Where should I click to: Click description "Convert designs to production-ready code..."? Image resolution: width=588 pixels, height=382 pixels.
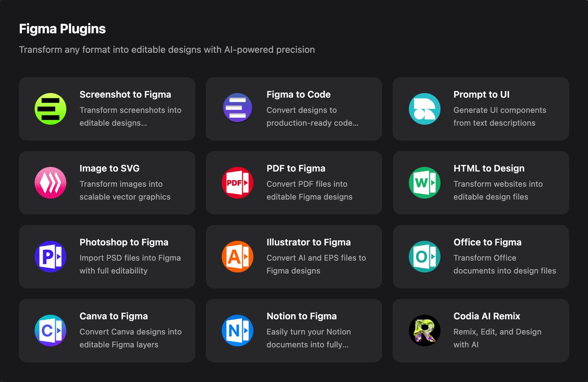(313, 117)
